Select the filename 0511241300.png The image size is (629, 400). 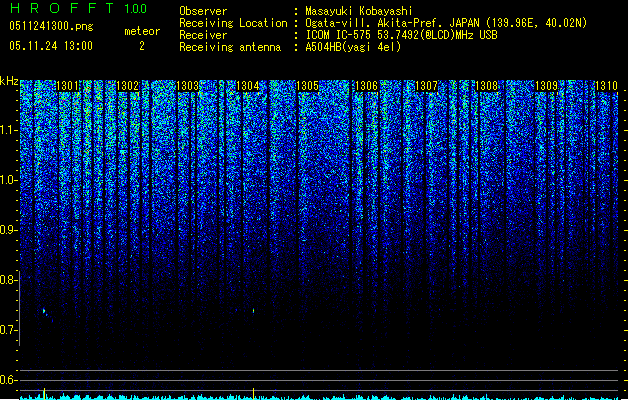(51, 26)
